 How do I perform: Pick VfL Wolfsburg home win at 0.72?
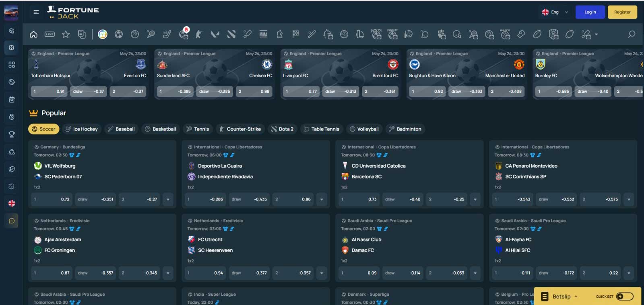click(x=52, y=199)
